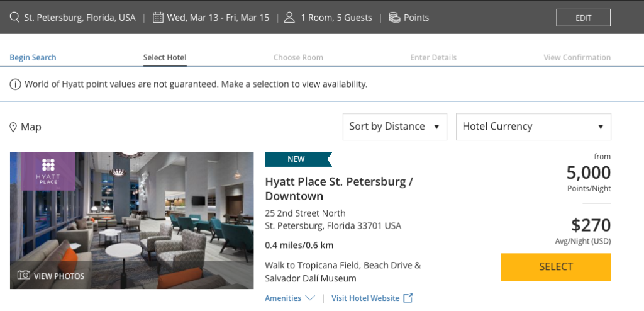Image resolution: width=644 pixels, height=311 pixels.
Task: Click the Choose Room step
Action: point(298,57)
